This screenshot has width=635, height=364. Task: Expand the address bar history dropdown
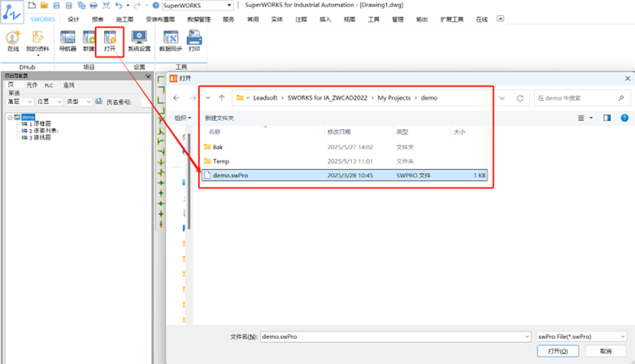click(502, 98)
